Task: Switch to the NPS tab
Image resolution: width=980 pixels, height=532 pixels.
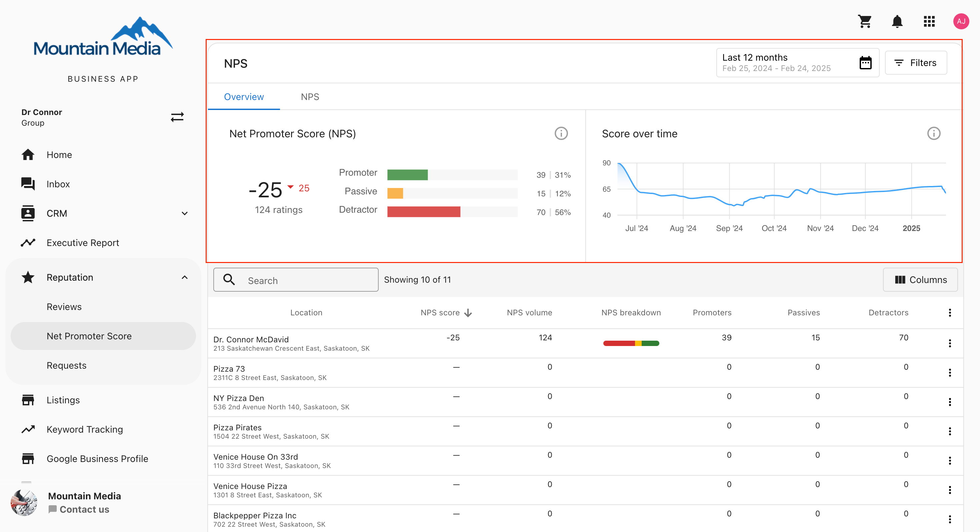Action: point(310,97)
